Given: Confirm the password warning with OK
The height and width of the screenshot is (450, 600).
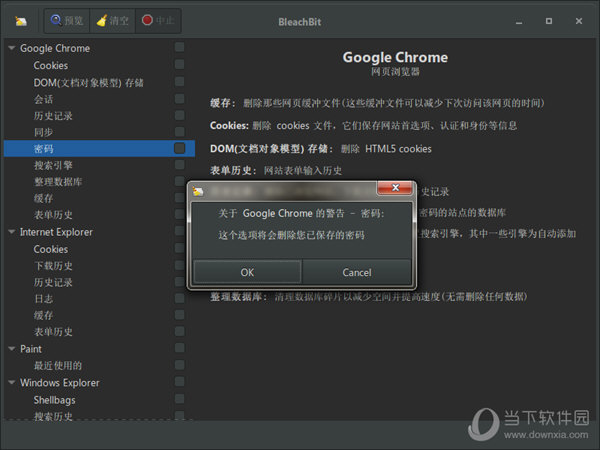Looking at the screenshot, I should tap(247, 272).
